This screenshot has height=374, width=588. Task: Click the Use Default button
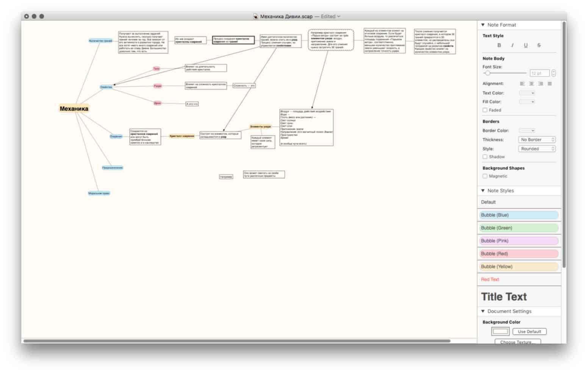pos(529,332)
